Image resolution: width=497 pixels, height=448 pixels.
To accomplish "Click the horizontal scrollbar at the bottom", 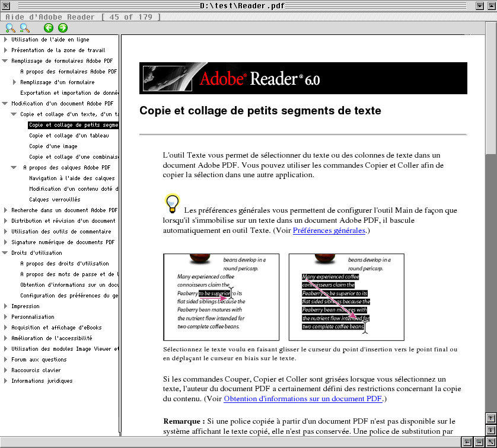I will 230,442.
